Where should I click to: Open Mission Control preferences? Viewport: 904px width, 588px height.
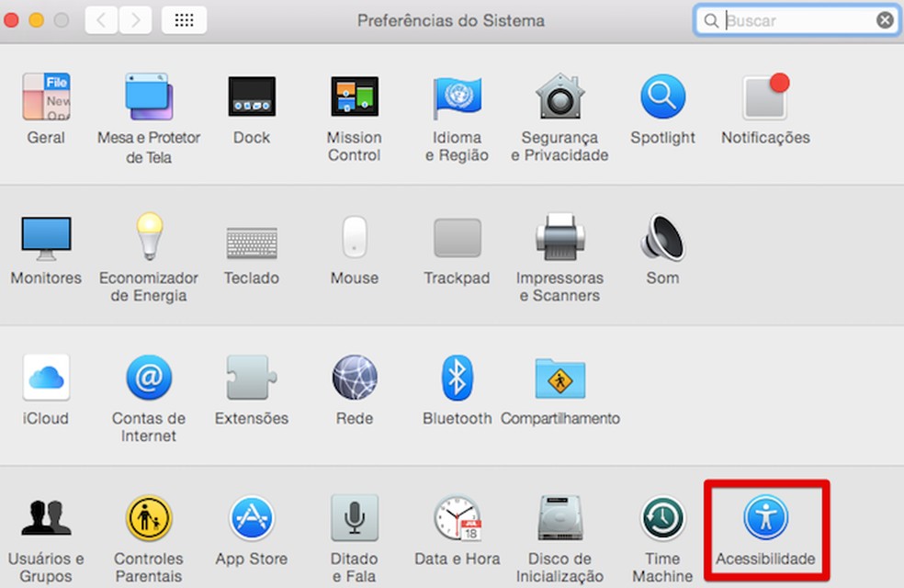click(354, 96)
